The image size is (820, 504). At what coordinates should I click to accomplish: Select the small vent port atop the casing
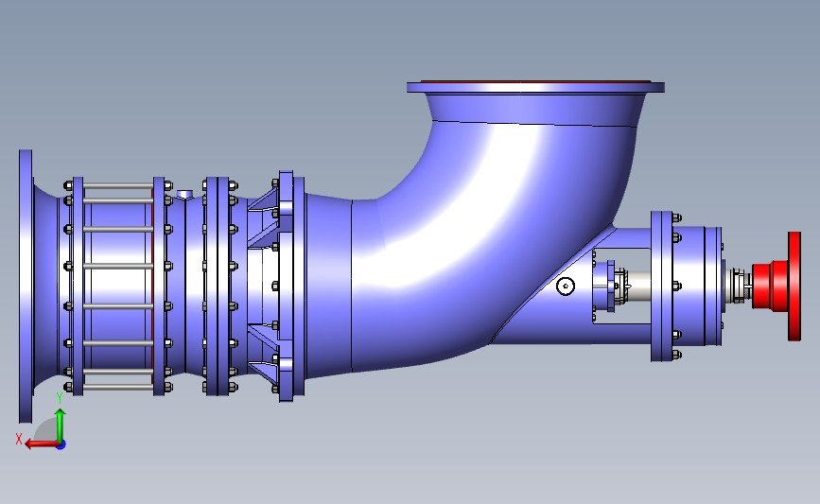(184, 194)
